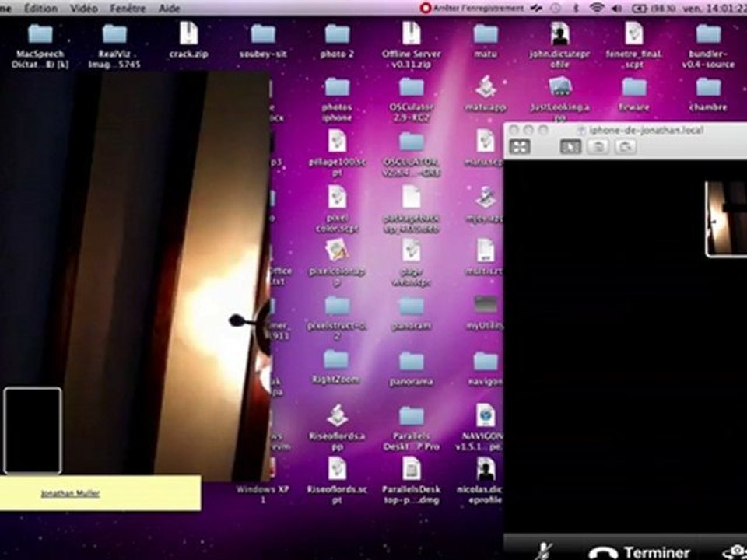747x560 pixels.
Task: Select the navigon folder
Action: (x=486, y=369)
